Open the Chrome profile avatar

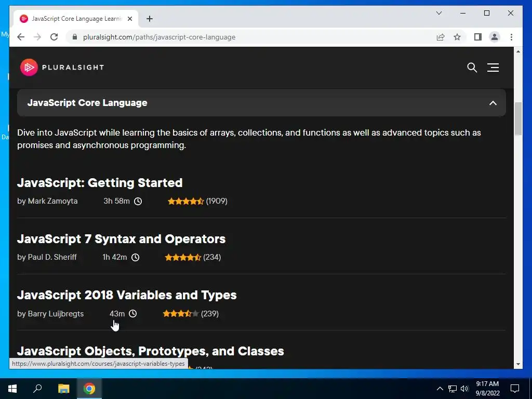[495, 37]
